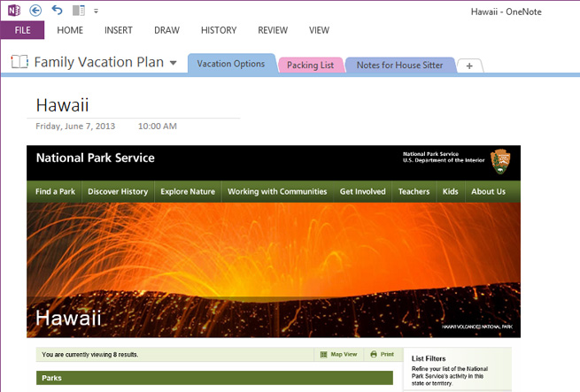
Task: Open the FILE menu
Action: pos(22,30)
